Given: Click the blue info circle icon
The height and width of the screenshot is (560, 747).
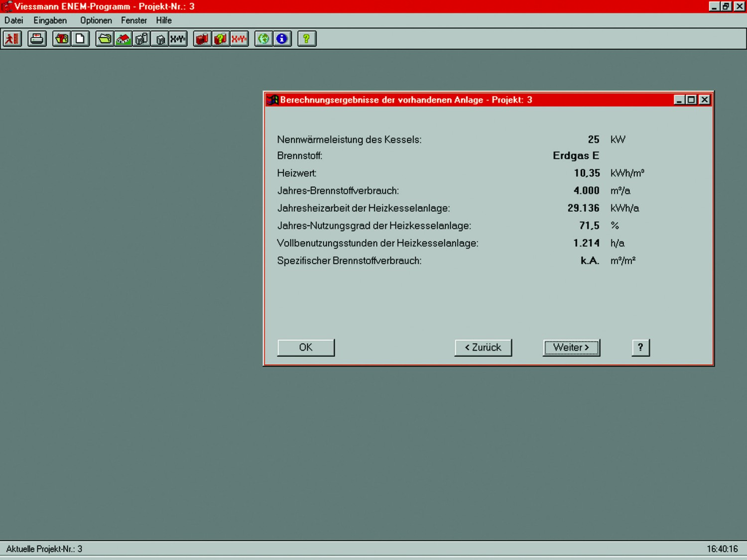Looking at the screenshot, I should [x=282, y=39].
